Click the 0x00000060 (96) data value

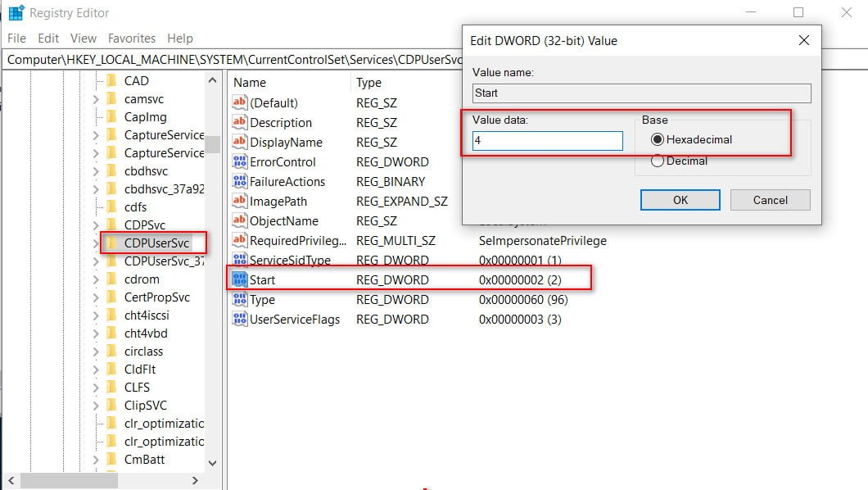pyautogui.click(x=523, y=300)
